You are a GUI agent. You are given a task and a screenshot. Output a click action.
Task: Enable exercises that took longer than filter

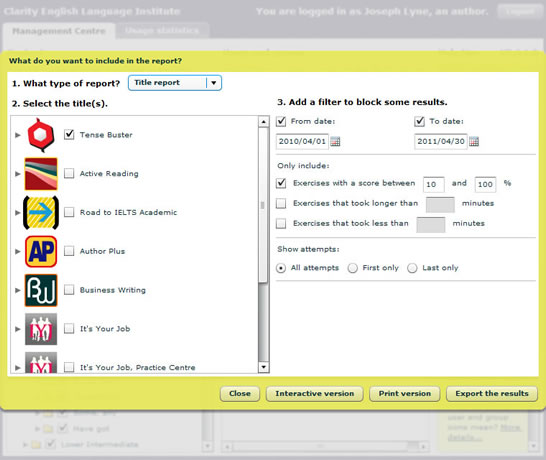pos(281,203)
